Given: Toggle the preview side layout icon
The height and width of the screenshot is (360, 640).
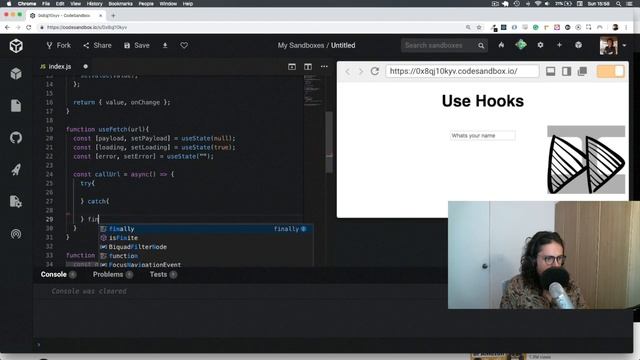Looking at the screenshot, I should click(x=567, y=71).
